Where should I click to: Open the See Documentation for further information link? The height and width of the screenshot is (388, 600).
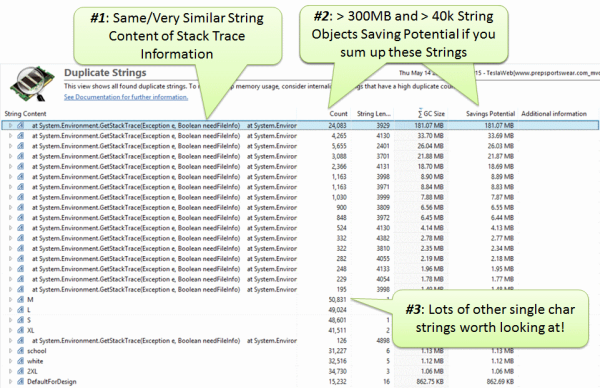coord(126,97)
